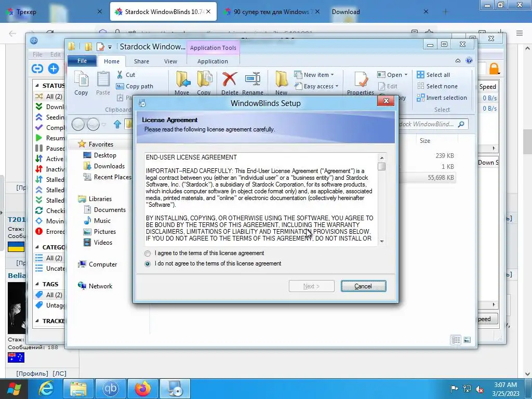Collapse the STATUS section in qBittorrent
Screen dimensions: 532x399
tap(37, 86)
